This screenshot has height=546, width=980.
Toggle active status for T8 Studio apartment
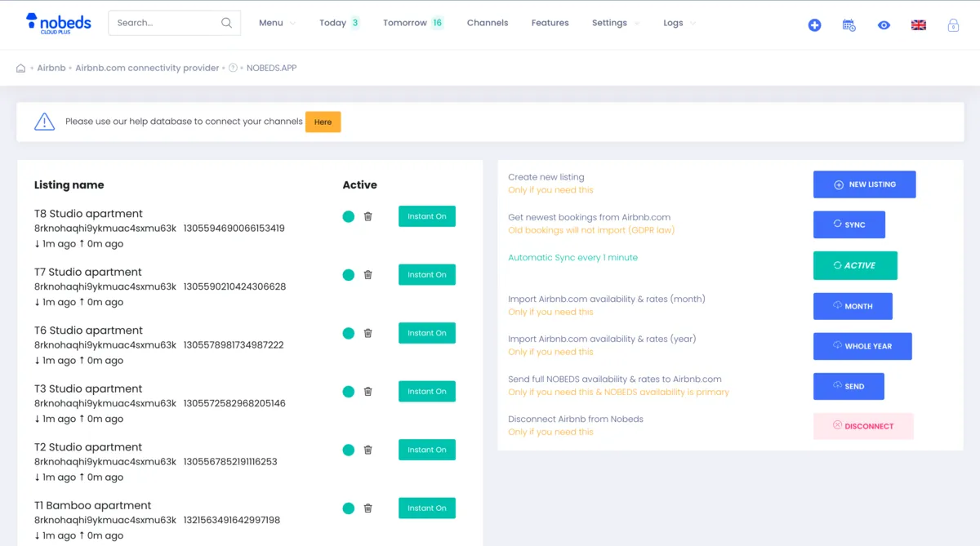pyautogui.click(x=348, y=216)
